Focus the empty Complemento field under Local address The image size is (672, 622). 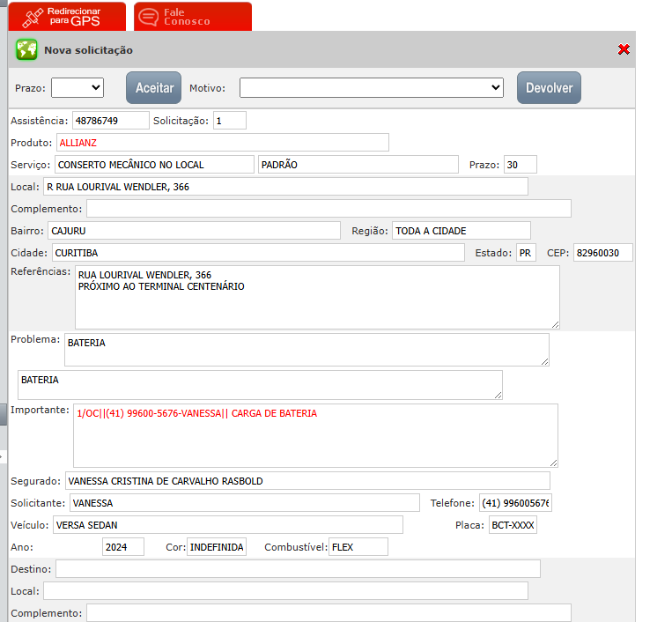(329, 208)
